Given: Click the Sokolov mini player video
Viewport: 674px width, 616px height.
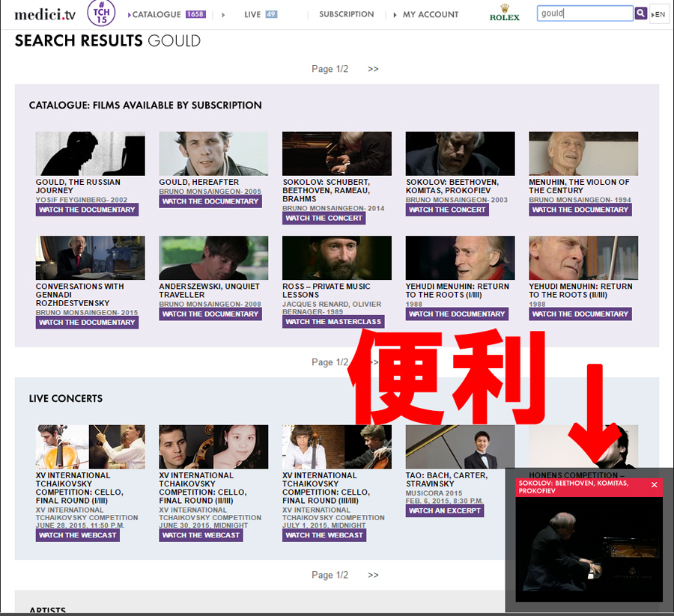Looking at the screenshot, I should tap(589, 549).
